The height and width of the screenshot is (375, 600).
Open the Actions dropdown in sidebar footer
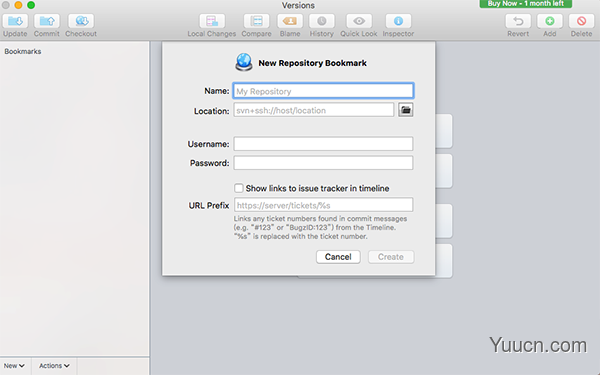click(54, 366)
